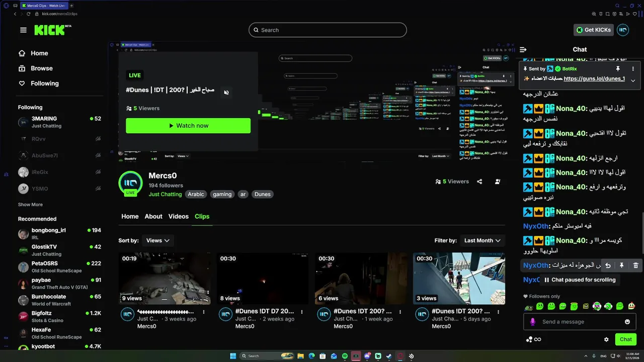Image resolution: width=644 pixels, height=362 pixels.
Task: Resume chat paused for scrolling
Action: pos(580,280)
